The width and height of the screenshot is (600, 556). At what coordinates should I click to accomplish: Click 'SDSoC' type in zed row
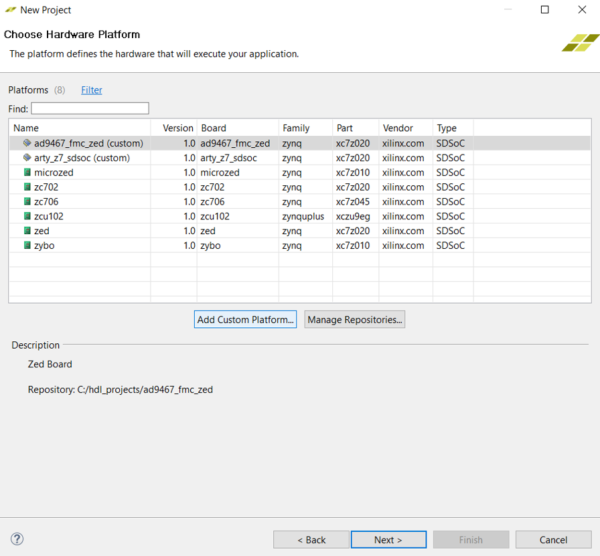tap(450, 230)
